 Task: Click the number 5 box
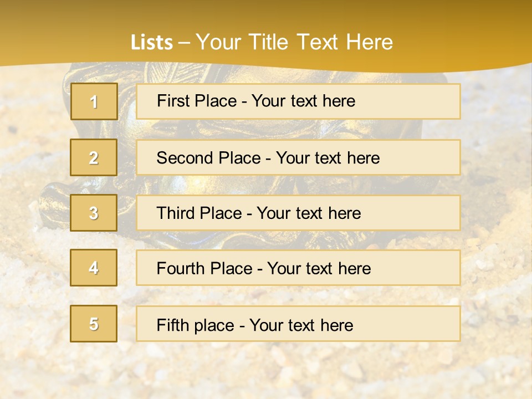click(94, 324)
